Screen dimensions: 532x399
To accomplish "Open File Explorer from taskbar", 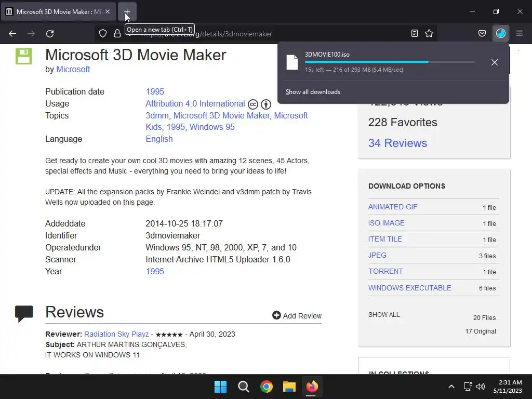I will coord(289,387).
